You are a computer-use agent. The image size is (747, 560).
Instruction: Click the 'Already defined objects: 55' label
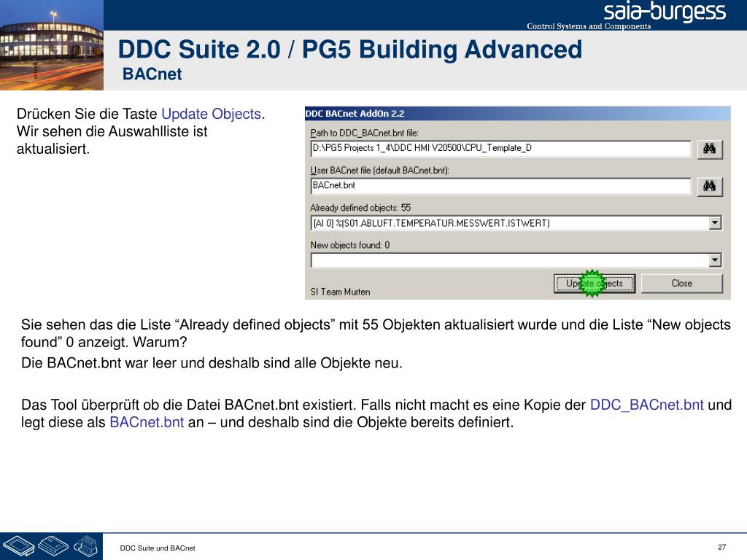360,208
